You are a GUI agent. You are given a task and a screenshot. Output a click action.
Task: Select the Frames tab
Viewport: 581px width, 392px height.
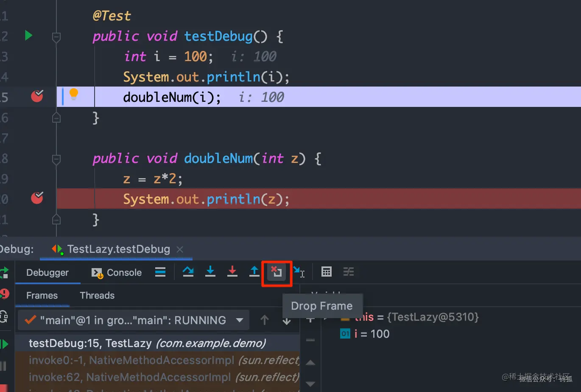point(42,295)
